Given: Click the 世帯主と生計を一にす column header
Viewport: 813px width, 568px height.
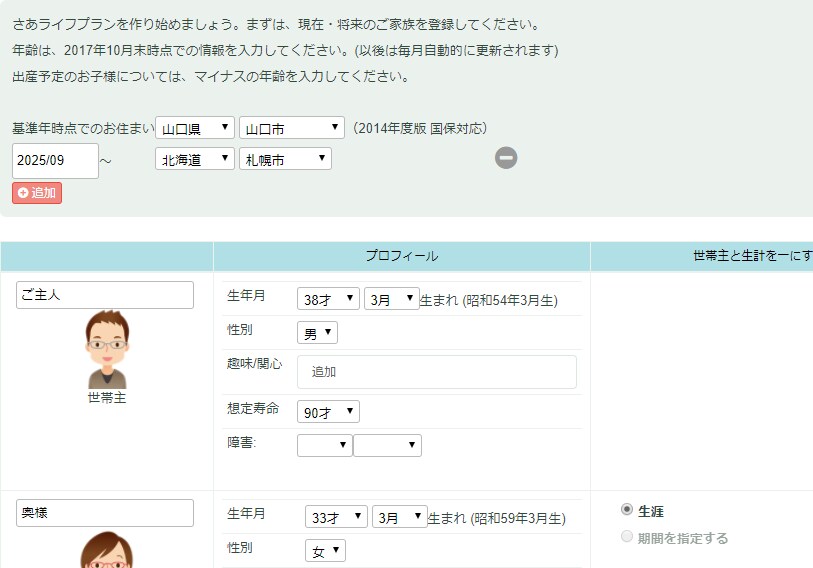Looking at the screenshot, I should [x=702, y=256].
